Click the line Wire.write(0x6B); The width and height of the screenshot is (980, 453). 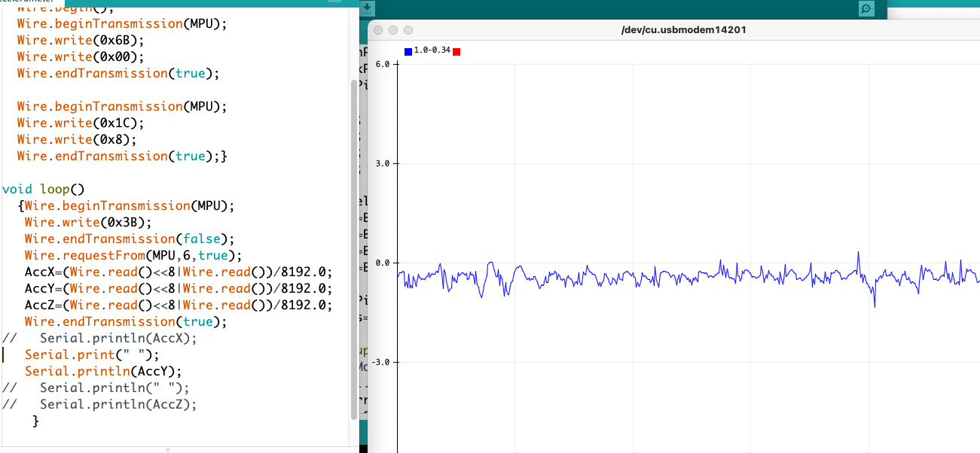[81, 40]
